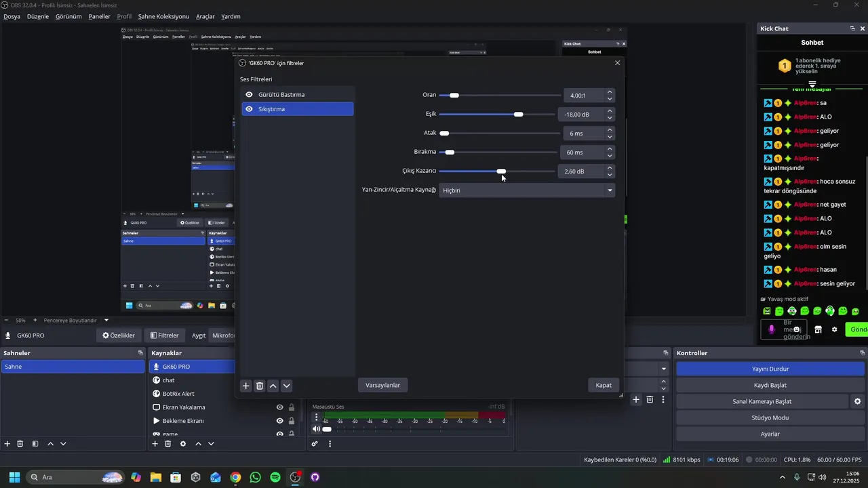The height and width of the screenshot is (488, 868).
Task: Hide the Bekleme Ekranı source
Action: [279, 421]
